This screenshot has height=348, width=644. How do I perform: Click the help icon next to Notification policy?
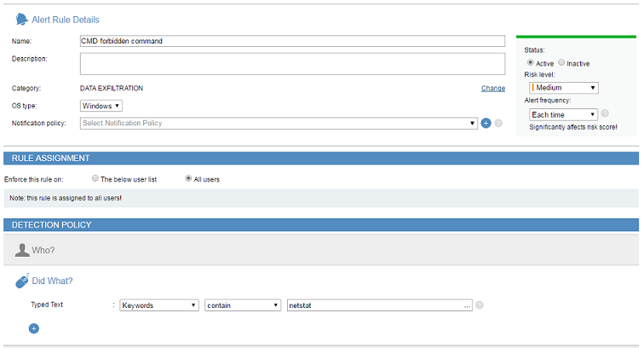(498, 123)
